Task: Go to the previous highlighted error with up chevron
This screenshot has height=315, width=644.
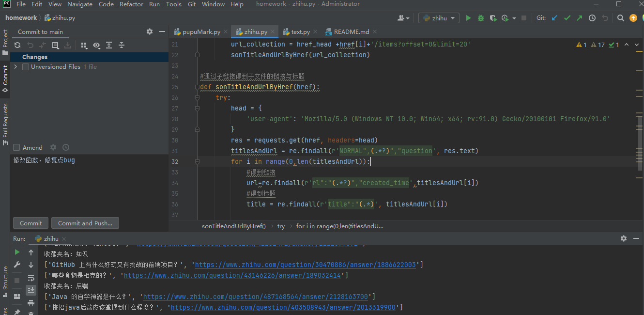Action: click(x=627, y=45)
